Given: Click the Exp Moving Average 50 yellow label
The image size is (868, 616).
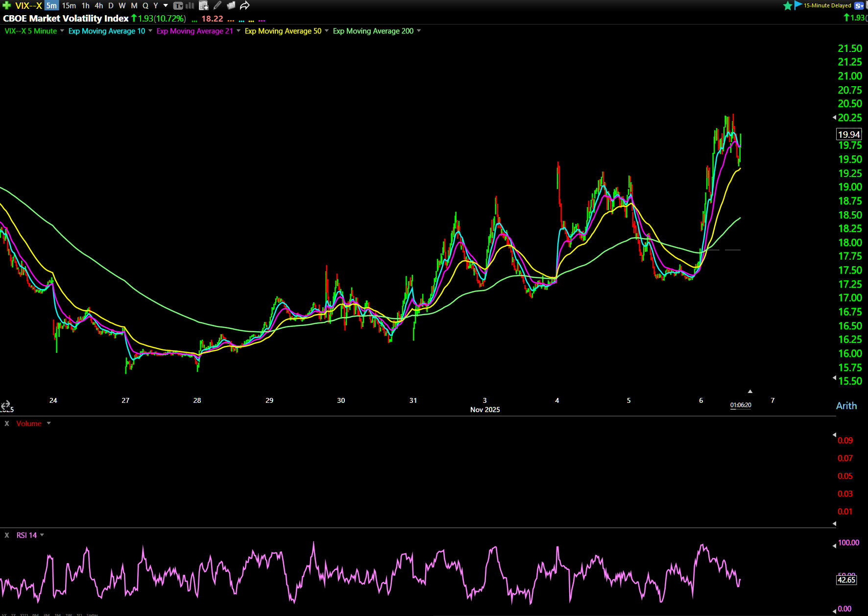Looking at the screenshot, I should pyautogui.click(x=283, y=31).
